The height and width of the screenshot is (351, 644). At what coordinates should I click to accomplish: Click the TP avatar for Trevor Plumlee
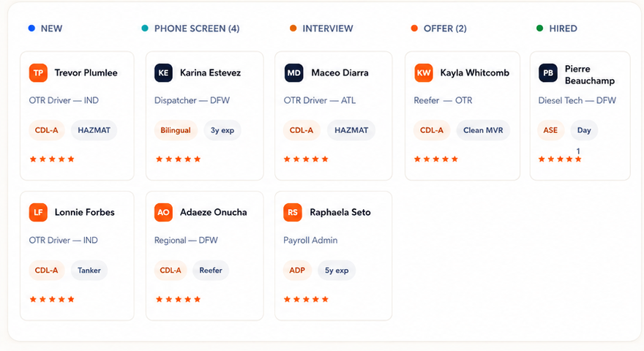click(x=38, y=73)
